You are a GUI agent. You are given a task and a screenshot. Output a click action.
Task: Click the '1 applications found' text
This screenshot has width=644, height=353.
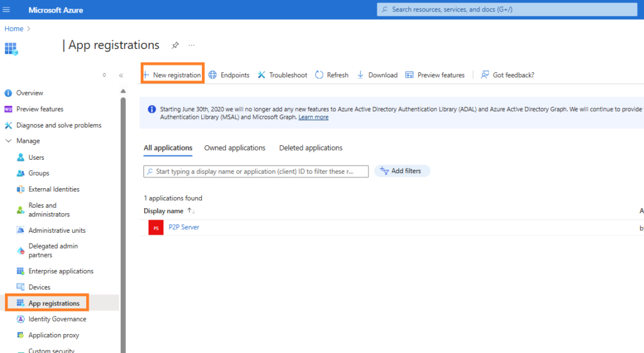tap(173, 198)
